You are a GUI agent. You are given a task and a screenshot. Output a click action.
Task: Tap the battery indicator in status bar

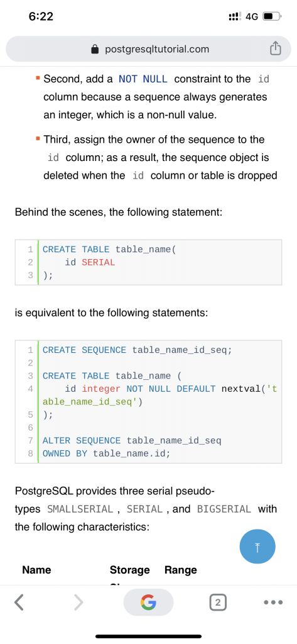tap(271, 17)
